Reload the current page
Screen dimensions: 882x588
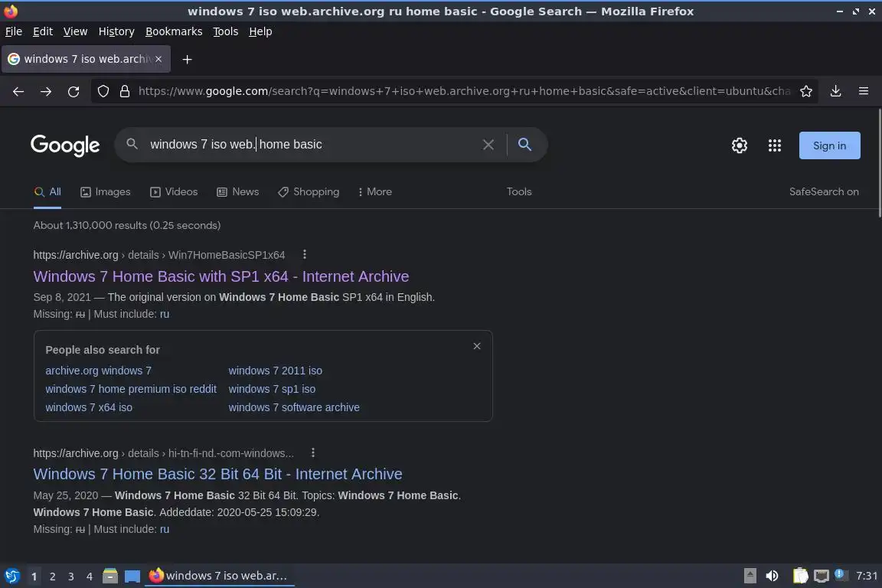(x=73, y=91)
